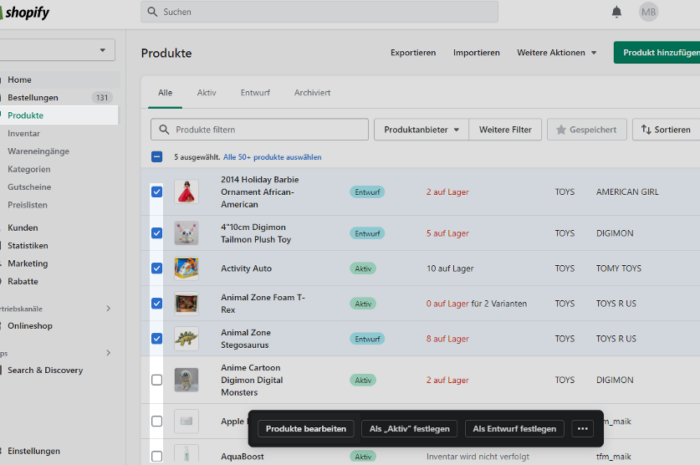Viewport: 700px width, 465px height.
Task: Click Als Entwurf festlegen button
Action: (x=514, y=429)
